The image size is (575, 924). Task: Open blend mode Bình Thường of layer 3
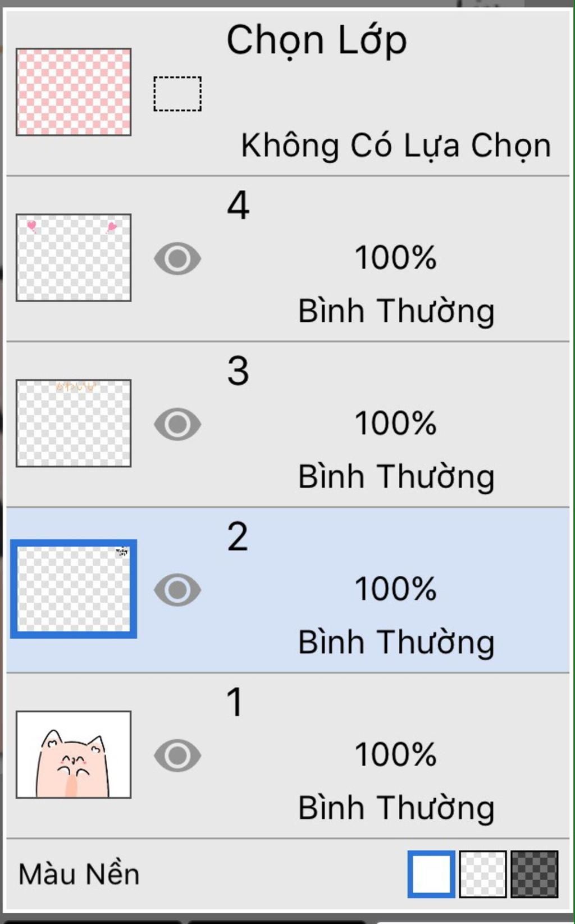click(396, 477)
